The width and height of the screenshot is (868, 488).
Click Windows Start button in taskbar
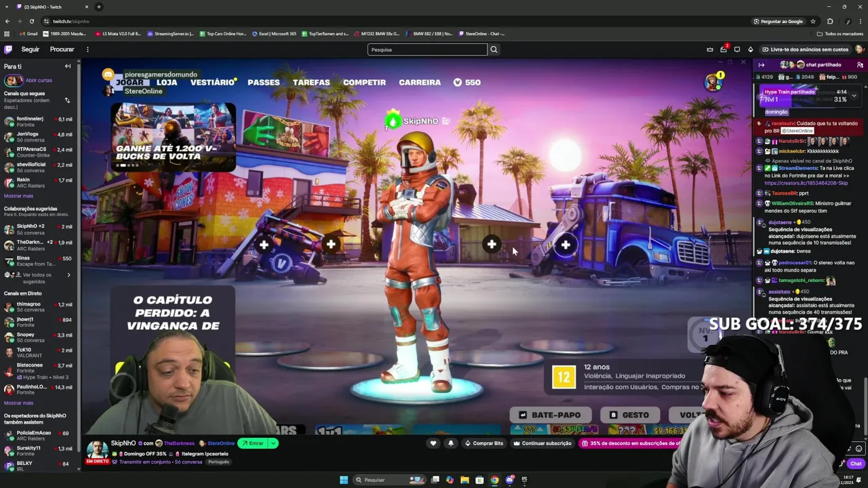pos(344,480)
